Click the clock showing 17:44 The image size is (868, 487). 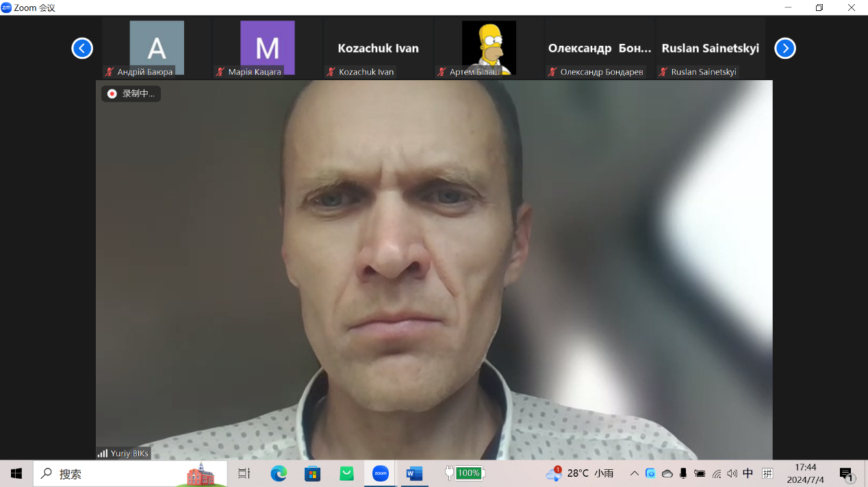tap(805, 473)
